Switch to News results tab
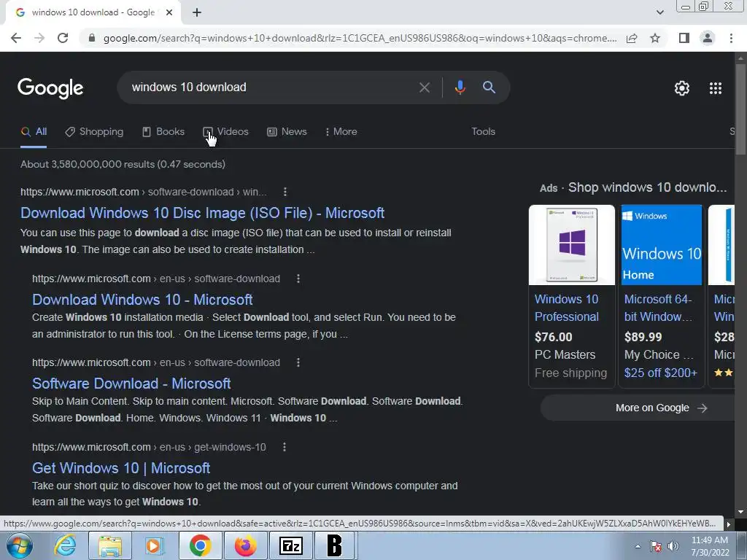The image size is (747, 560). pyautogui.click(x=287, y=132)
